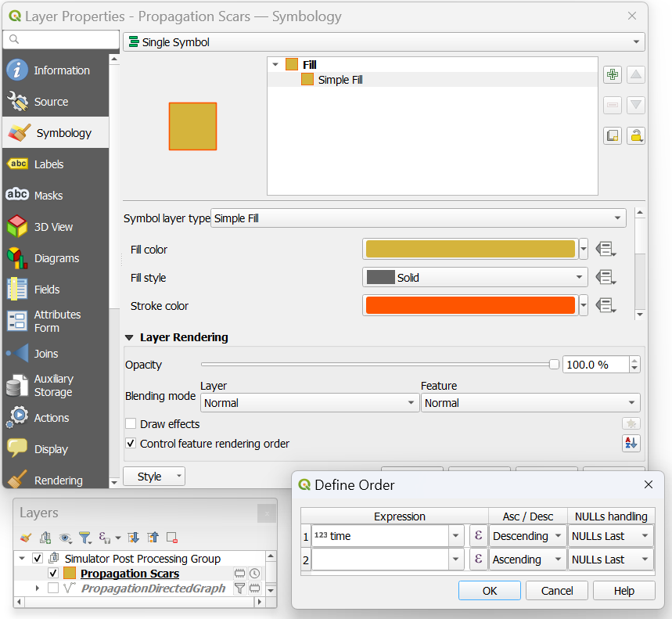This screenshot has width=672, height=619.
Task: Remove symbol layer minus button
Action: 613,105
